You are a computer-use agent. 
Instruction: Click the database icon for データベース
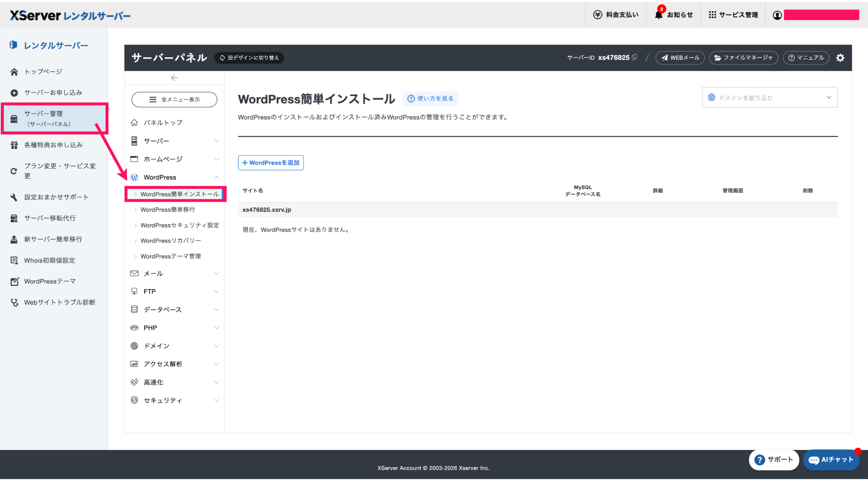pos(134,310)
